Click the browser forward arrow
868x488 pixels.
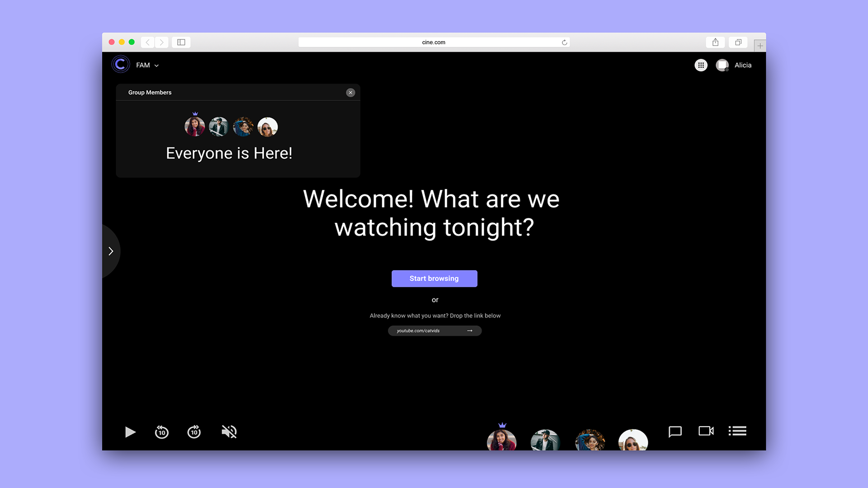coord(161,42)
